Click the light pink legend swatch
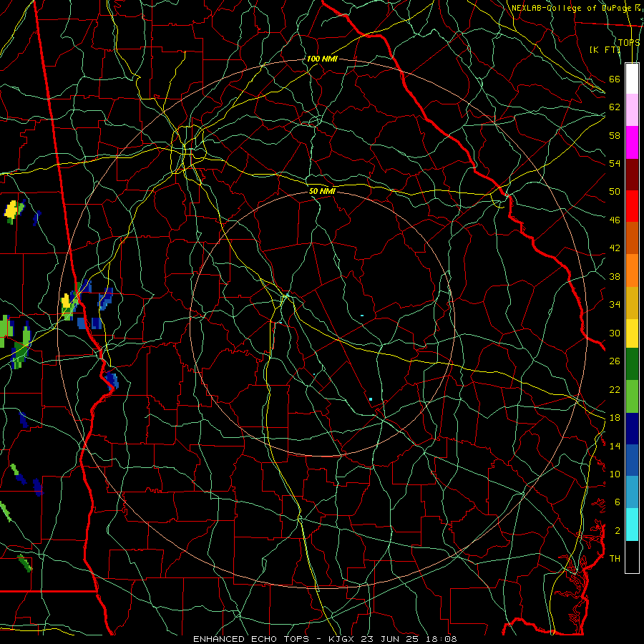This screenshot has width=644, height=644. pyautogui.click(x=632, y=110)
